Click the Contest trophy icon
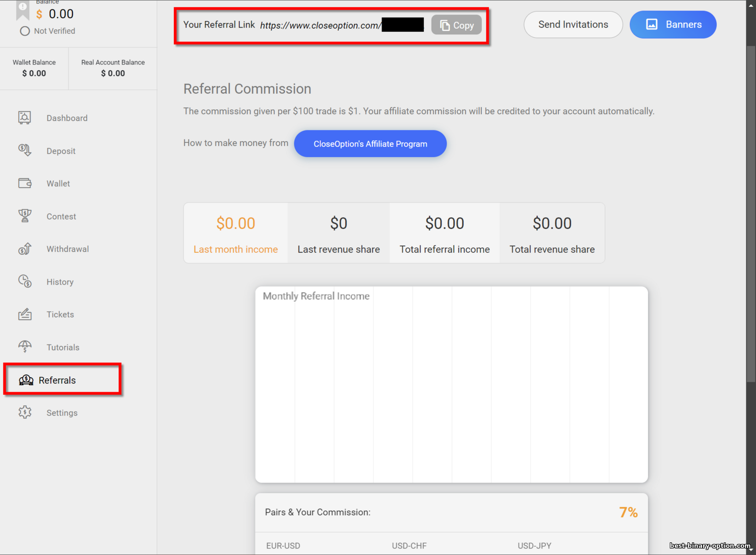The height and width of the screenshot is (555, 756). point(25,216)
